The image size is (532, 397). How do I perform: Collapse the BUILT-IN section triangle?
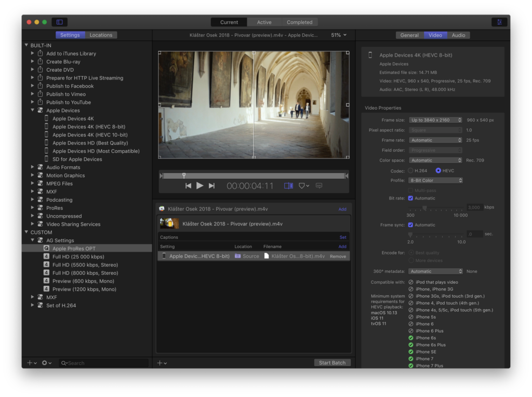coord(26,45)
